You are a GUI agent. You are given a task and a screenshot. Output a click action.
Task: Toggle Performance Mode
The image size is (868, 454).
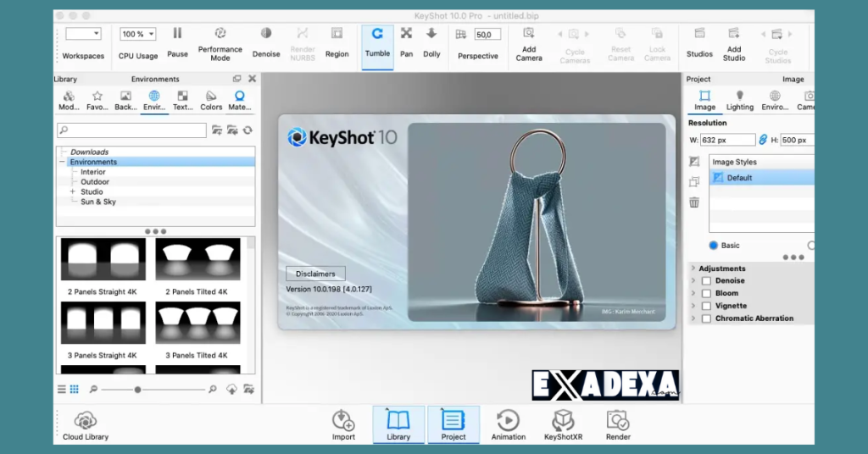pos(220,44)
